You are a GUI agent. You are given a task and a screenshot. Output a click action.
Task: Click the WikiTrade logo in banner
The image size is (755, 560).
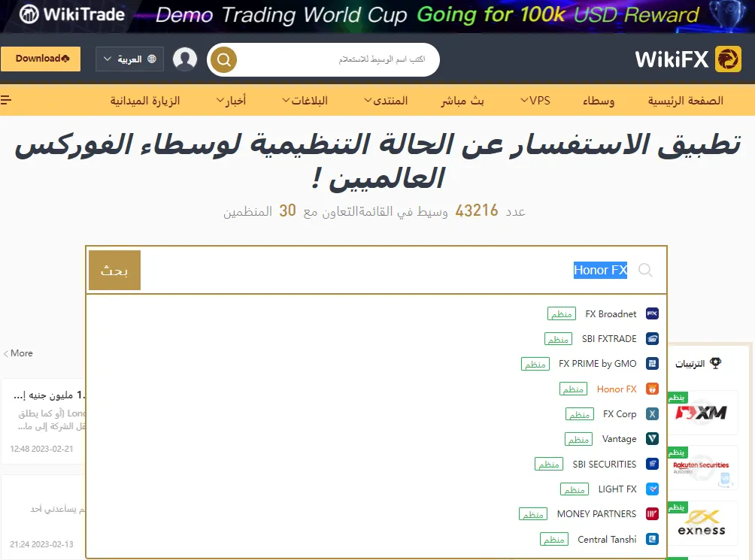click(x=71, y=14)
